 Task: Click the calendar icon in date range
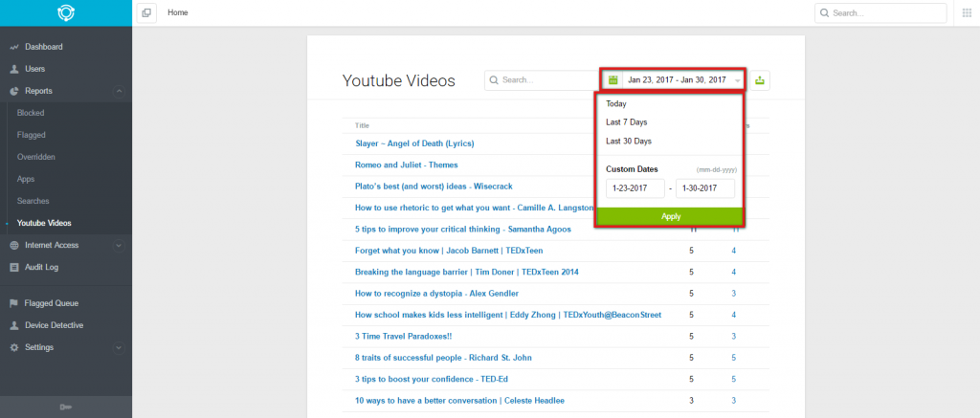coord(613,80)
